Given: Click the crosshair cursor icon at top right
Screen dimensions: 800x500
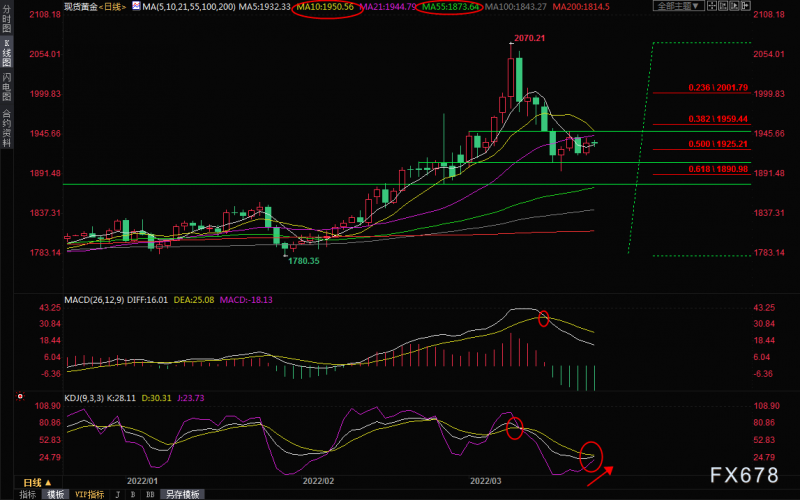Looking at the screenshot, I should [712, 6].
